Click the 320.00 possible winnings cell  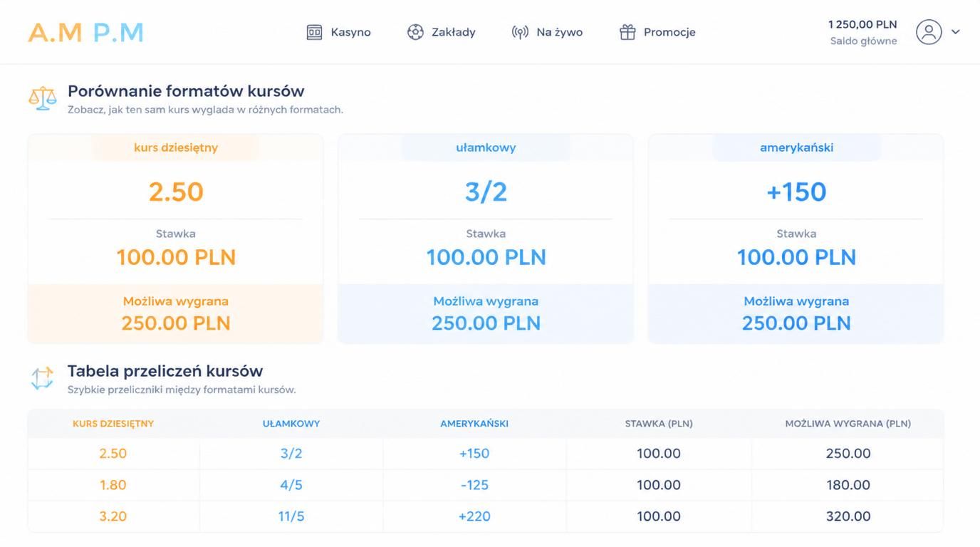click(x=848, y=516)
